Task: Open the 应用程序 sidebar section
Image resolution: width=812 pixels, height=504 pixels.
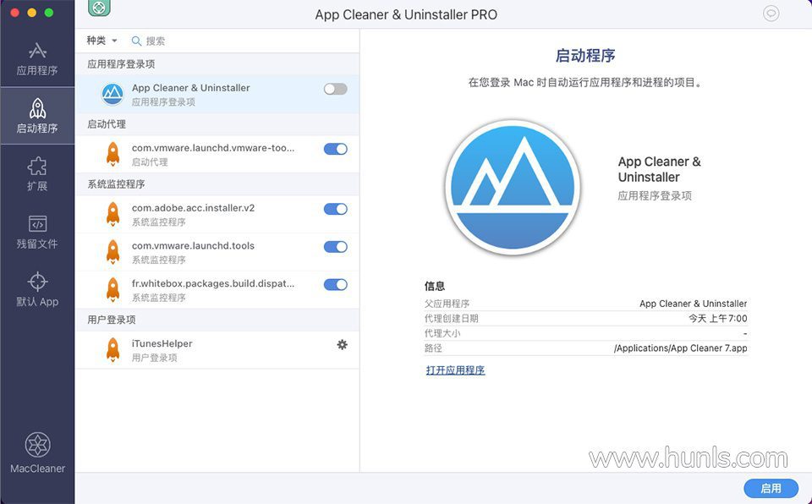Action: click(x=37, y=59)
